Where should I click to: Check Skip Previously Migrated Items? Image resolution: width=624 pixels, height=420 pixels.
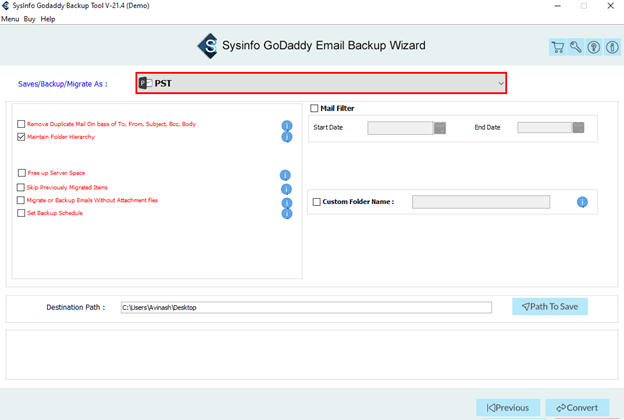21,187
